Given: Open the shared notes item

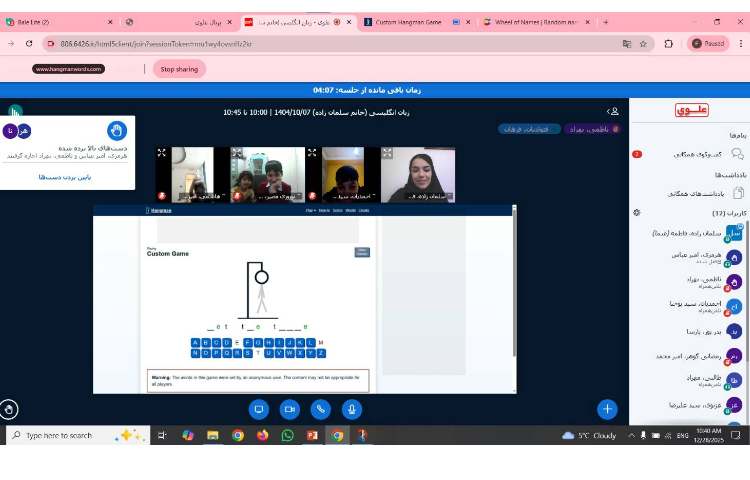Looking at the screenshot, I should click(690, 193).
